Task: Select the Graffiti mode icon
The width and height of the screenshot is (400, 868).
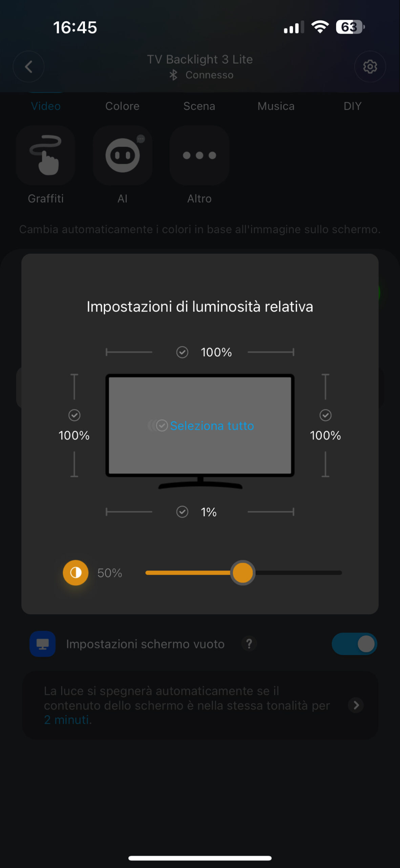Action: [x=46, y=155]
